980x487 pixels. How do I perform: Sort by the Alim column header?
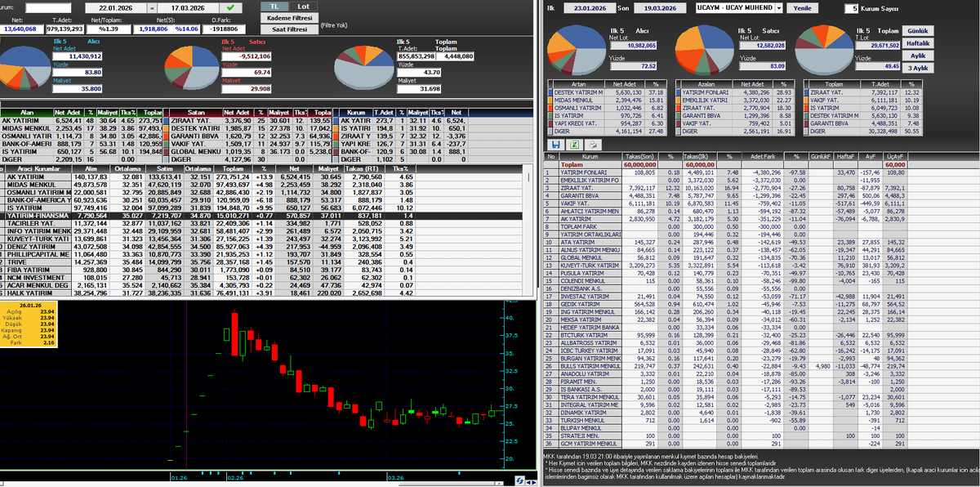tap(90, 168)
